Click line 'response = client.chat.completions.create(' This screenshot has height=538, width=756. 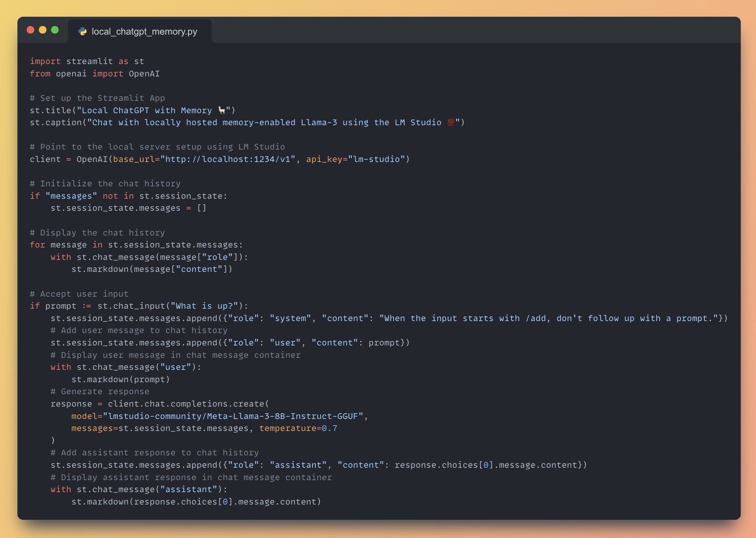coord(160,404)
